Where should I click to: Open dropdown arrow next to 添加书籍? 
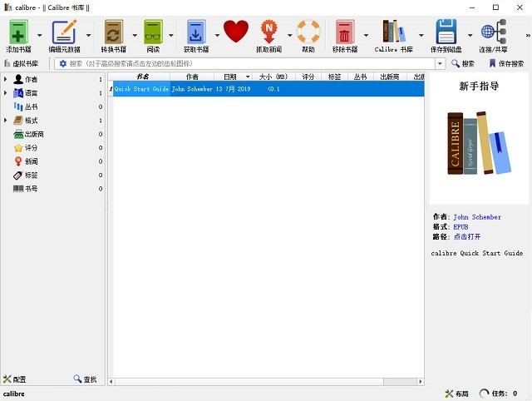[x=39, y=35]
